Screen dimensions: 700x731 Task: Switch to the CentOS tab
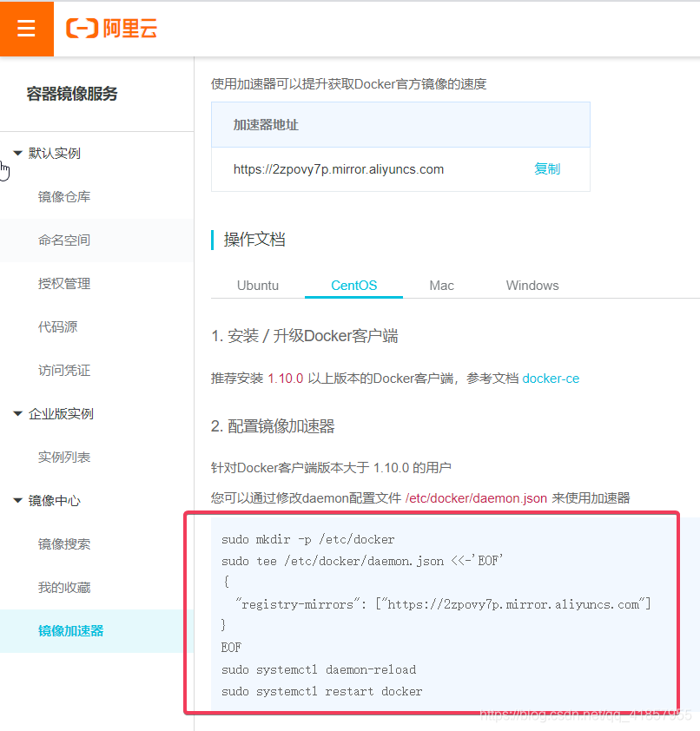click(354, 286)
